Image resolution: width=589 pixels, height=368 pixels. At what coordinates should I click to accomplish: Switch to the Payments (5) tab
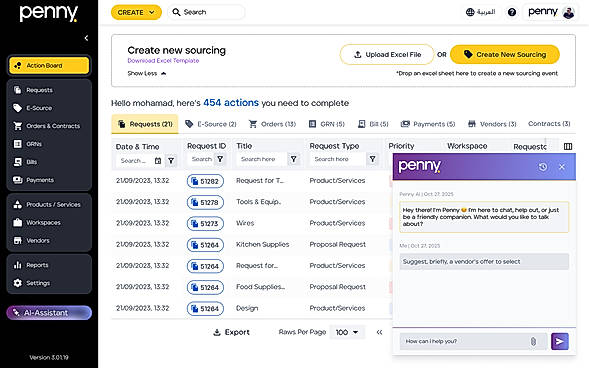[427, 124]
